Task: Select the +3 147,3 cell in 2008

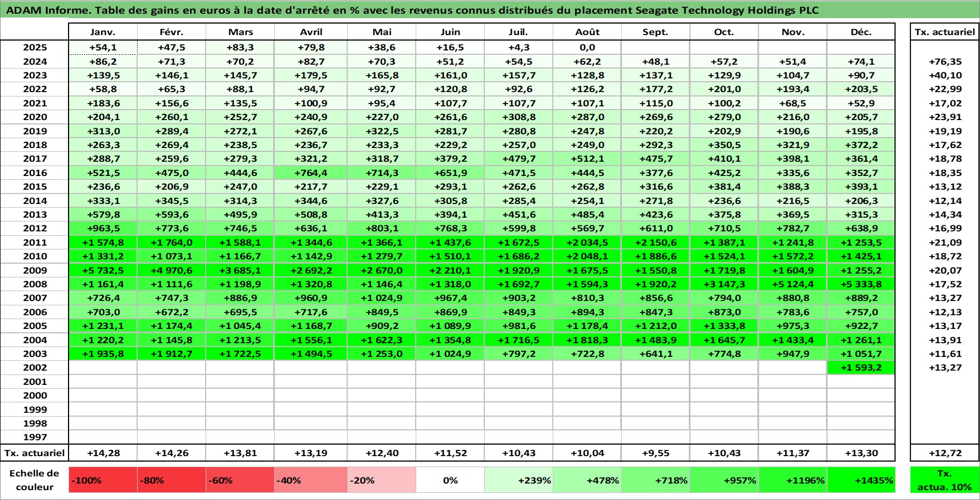Action: click(724, 284)
